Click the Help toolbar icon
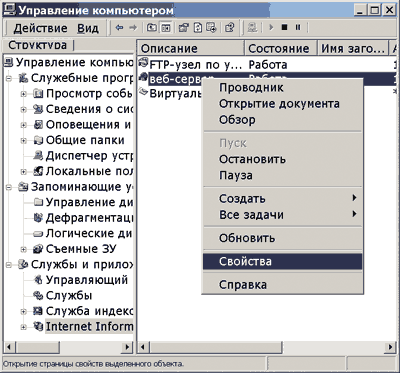400x373 pixels. coord(230,28)
